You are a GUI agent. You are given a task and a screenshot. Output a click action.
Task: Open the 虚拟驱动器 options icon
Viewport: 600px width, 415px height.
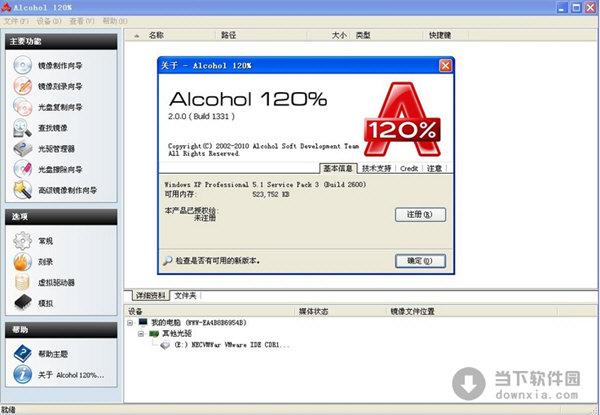[23, 282]
